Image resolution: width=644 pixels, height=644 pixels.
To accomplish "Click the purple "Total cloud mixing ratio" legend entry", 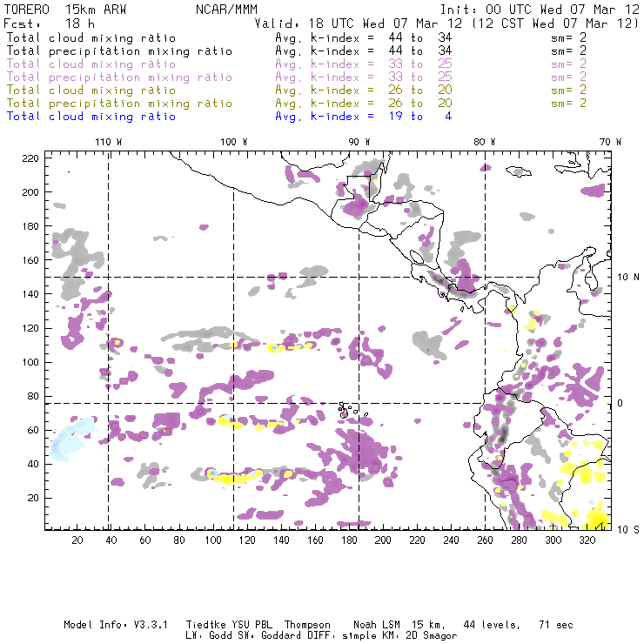I will (91, 64).
